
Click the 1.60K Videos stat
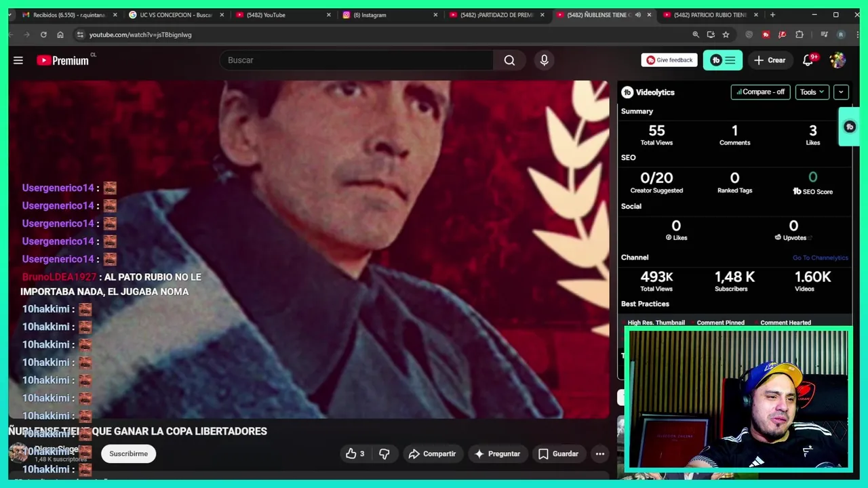(812, 281)
